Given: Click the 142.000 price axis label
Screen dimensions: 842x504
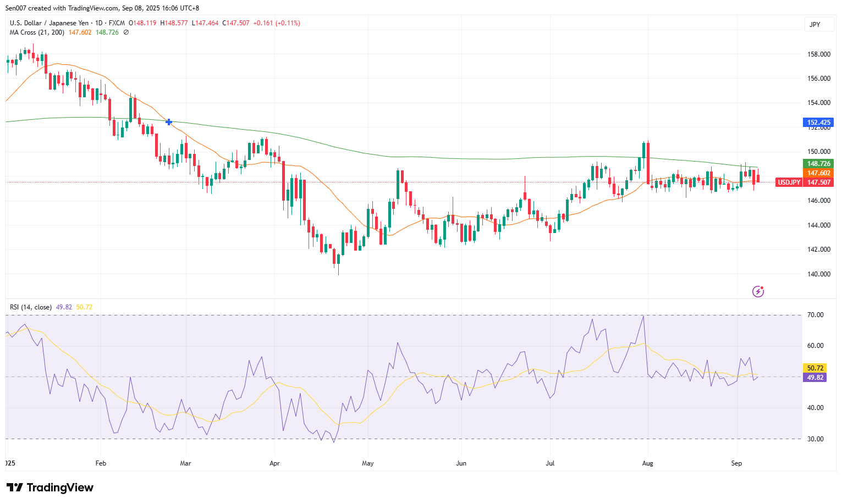Looking at the screenshot, I should pos(819,250).
